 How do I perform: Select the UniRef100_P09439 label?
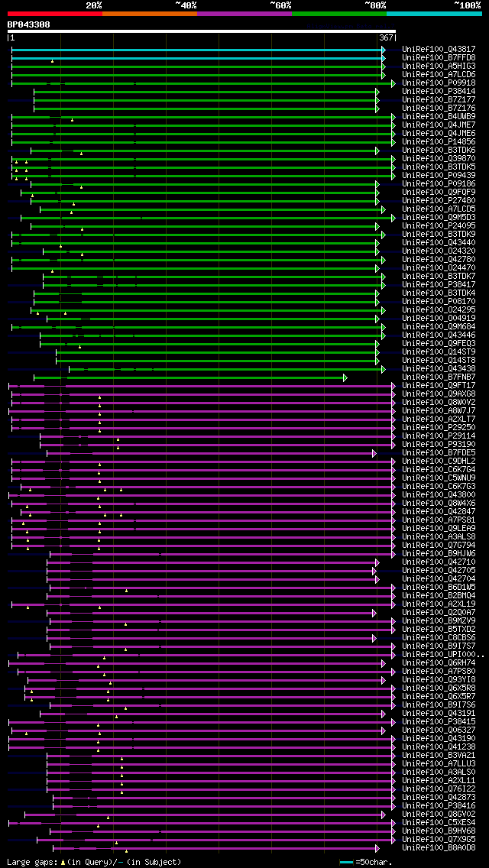[x=439, y=176]
